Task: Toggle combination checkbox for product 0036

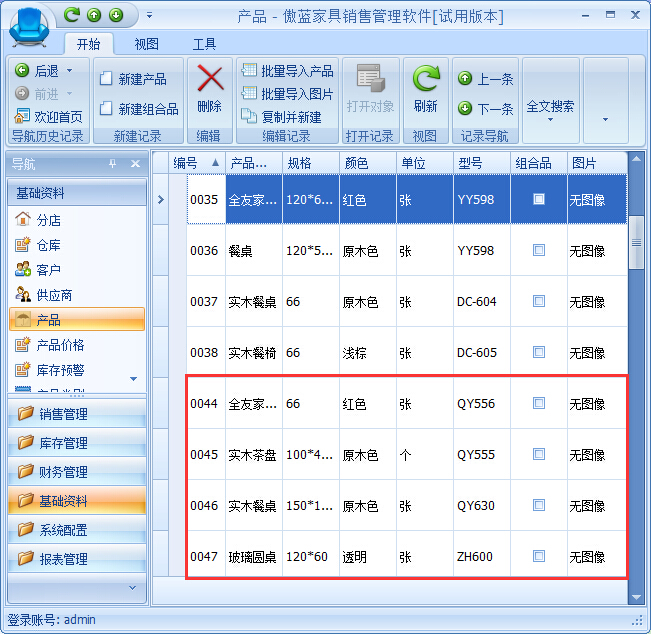Action: pyautogui.click(x=539, y=251)
